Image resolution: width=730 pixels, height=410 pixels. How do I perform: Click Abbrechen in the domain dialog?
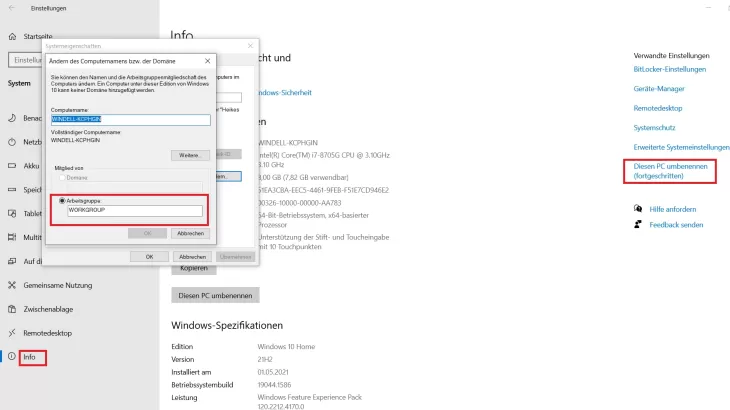tap(190, 233)
